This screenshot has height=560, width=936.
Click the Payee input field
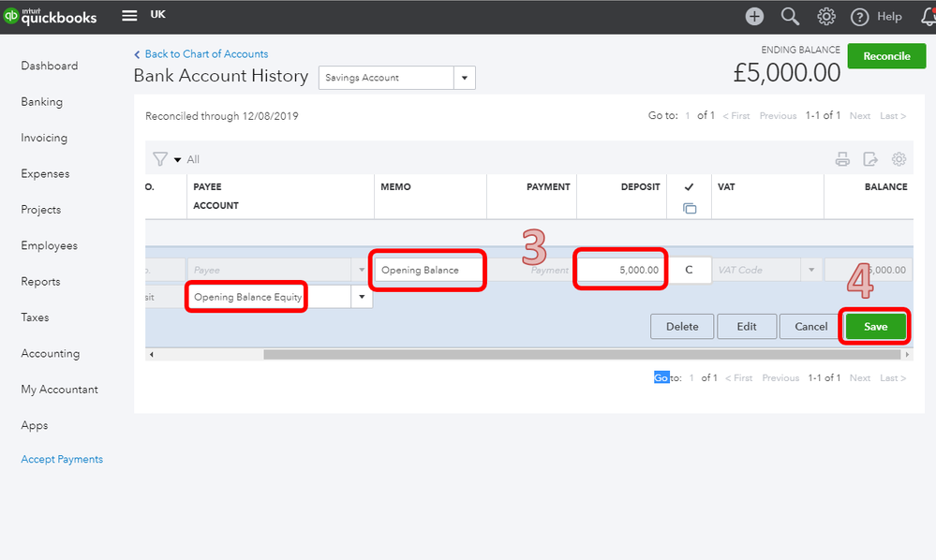(x=272, y=270)
